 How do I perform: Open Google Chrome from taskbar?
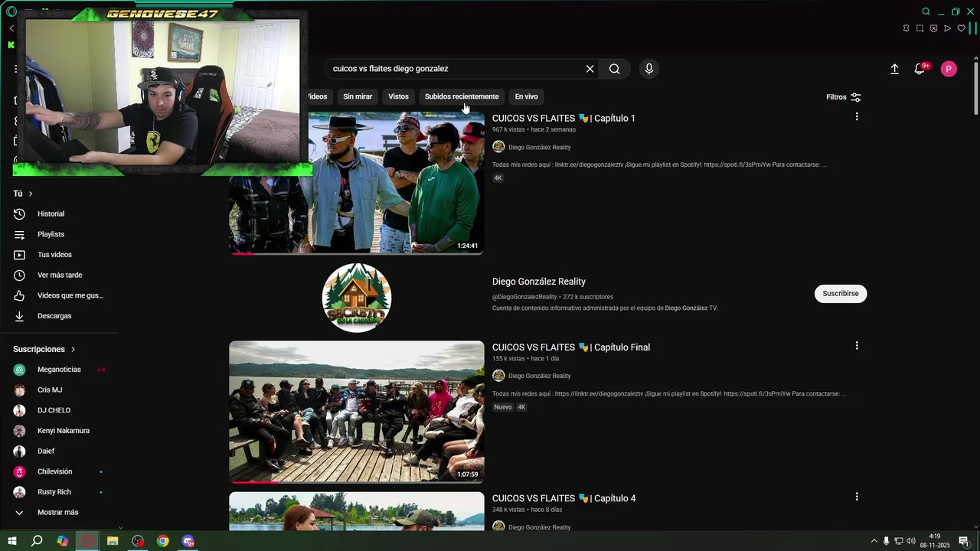163,541
